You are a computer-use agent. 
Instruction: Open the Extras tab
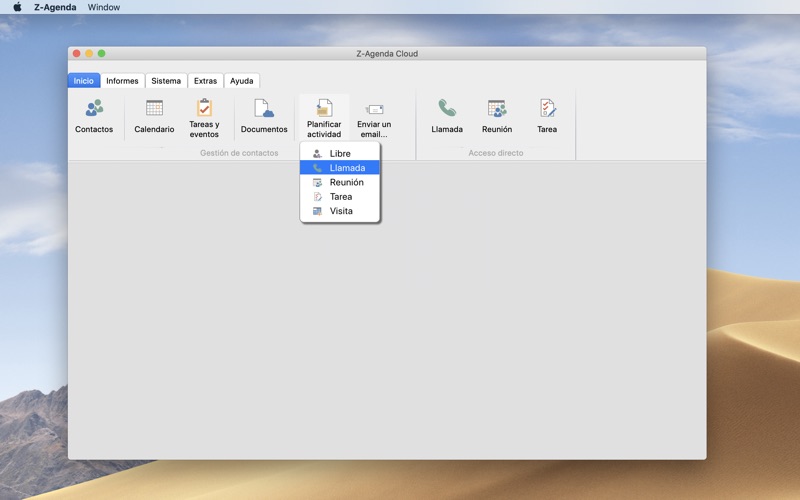[205, 81]
